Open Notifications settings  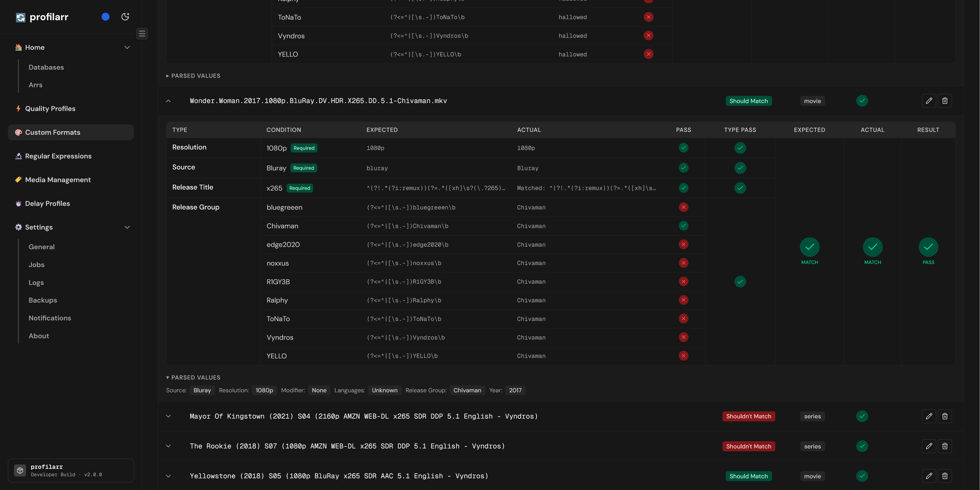point(50,318)
